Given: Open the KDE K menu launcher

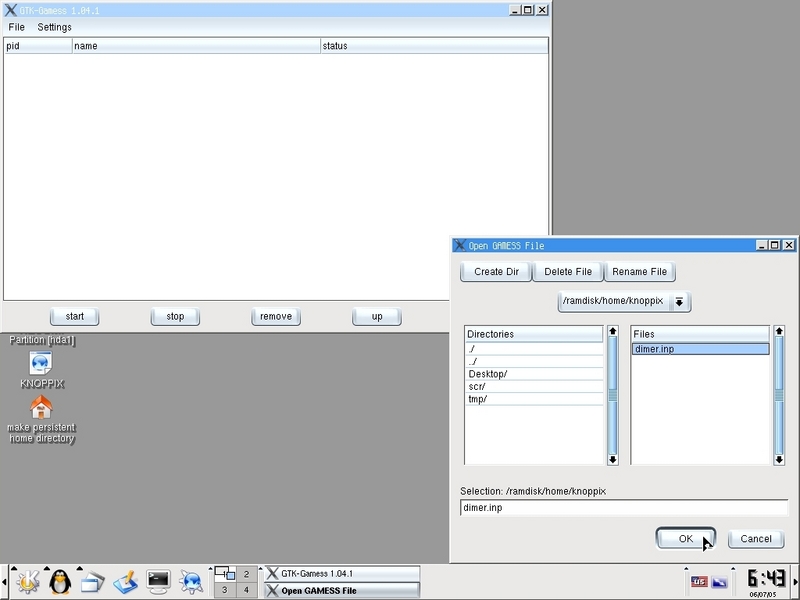Looking at the screenshot, I should 28,580.
